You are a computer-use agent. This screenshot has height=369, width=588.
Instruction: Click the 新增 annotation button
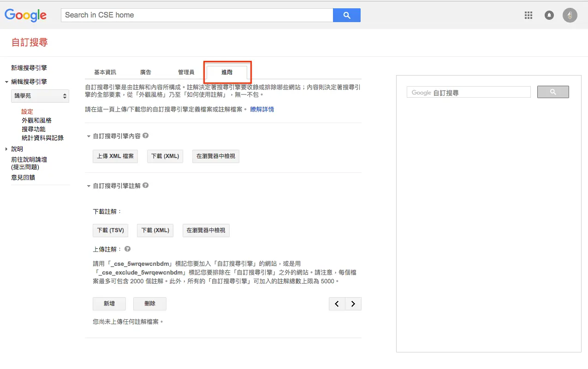click(109, 304)
